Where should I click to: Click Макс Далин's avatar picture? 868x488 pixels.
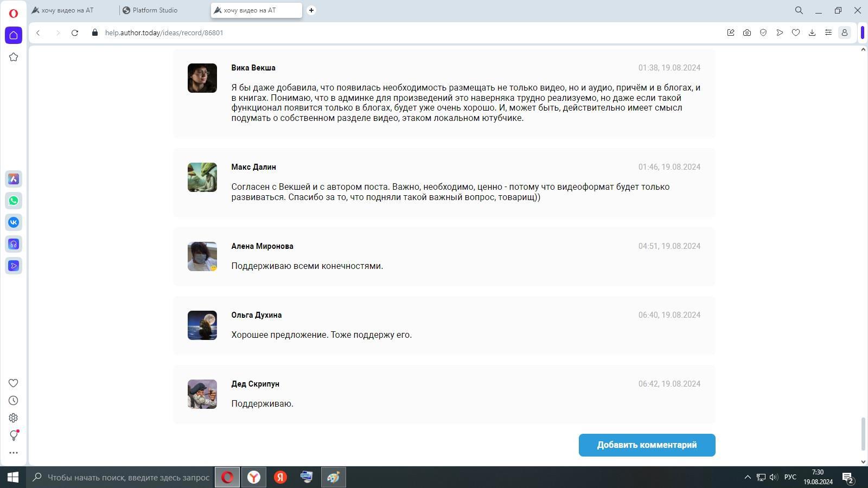click(202, 177)
